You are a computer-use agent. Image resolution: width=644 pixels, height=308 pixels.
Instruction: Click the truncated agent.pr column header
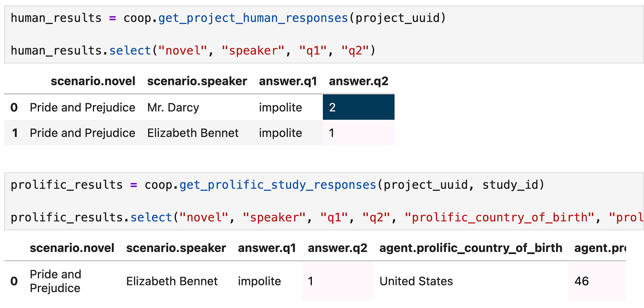(x=599, y=248)
